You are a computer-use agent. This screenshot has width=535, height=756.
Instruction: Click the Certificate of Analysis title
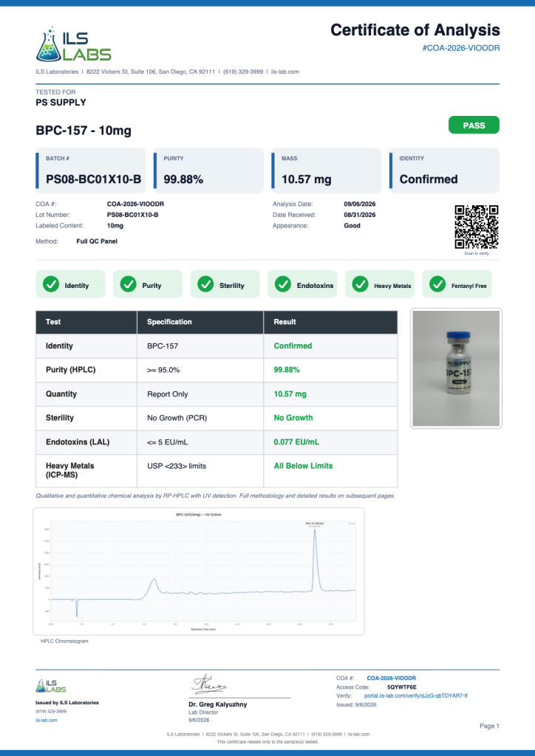click(415, 30)
